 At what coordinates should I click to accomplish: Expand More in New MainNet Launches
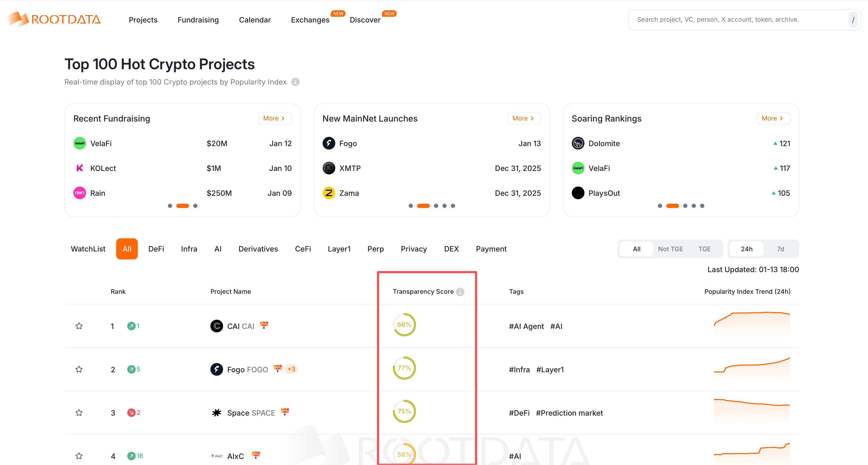click(524, 118)
